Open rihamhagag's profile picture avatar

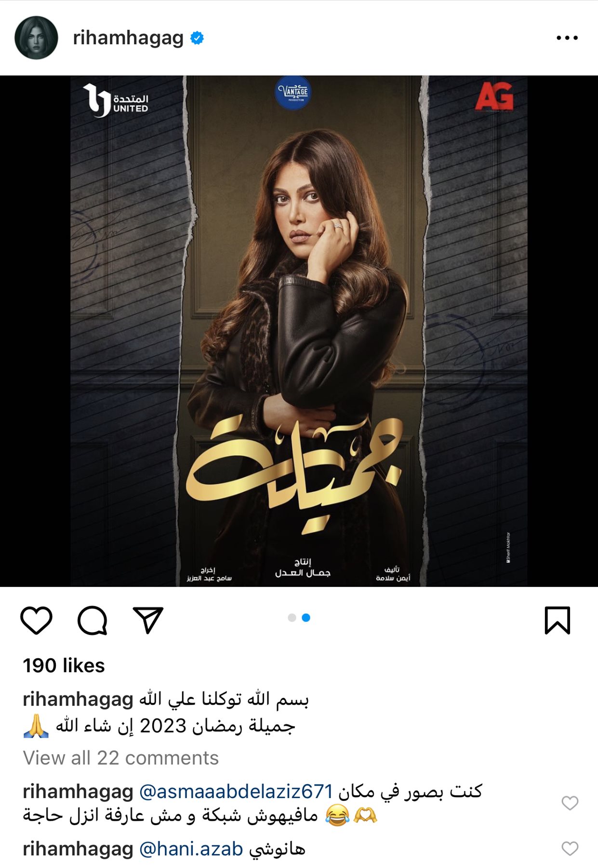point(36,38)
